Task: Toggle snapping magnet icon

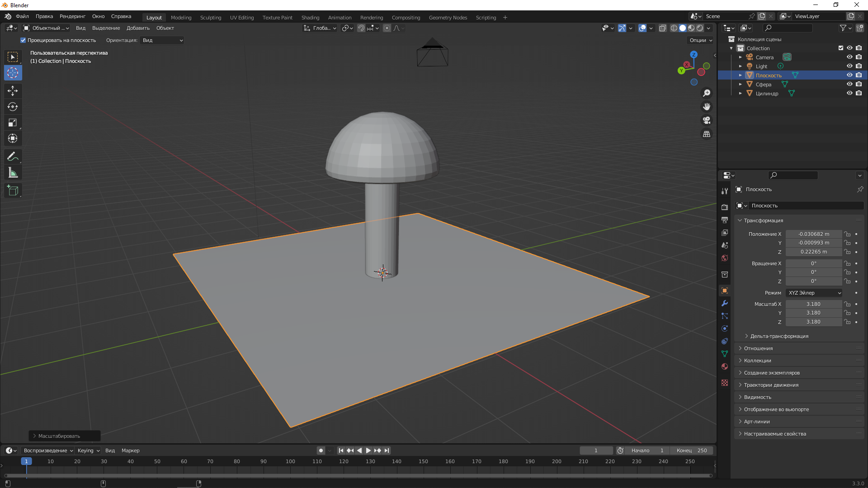Action: (361, 28)
